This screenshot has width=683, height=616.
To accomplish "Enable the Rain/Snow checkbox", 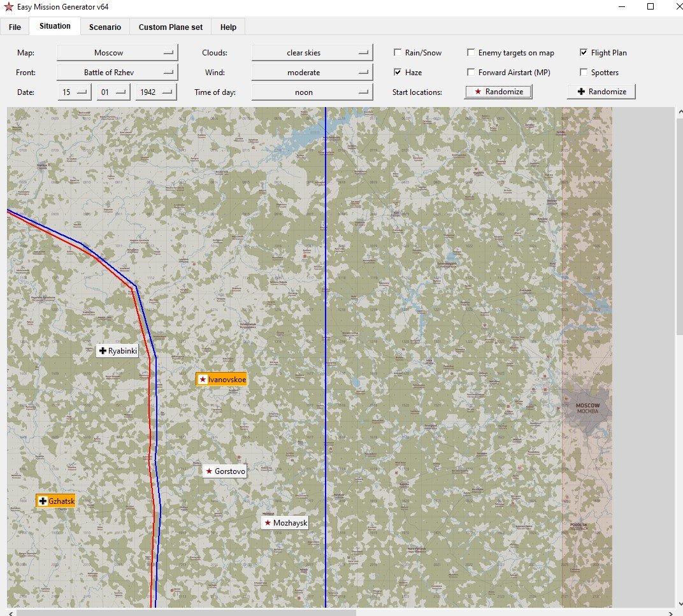I will coord(398,52).
